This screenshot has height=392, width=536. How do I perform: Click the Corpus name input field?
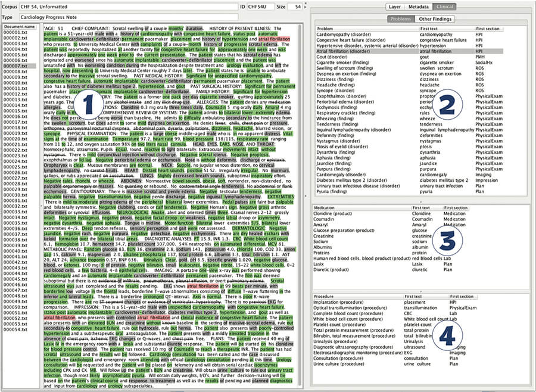128,7
